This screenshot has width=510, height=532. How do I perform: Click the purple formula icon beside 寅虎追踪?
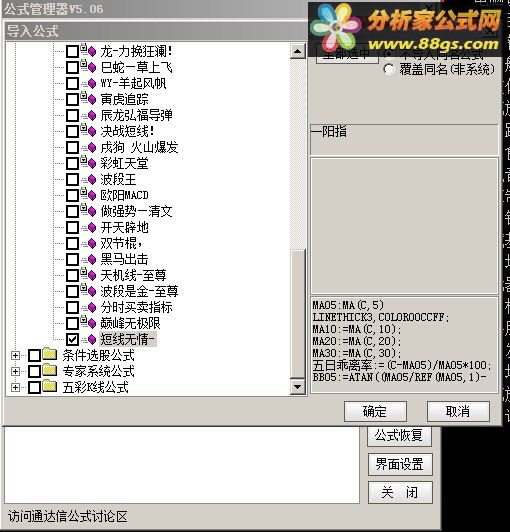92,99
